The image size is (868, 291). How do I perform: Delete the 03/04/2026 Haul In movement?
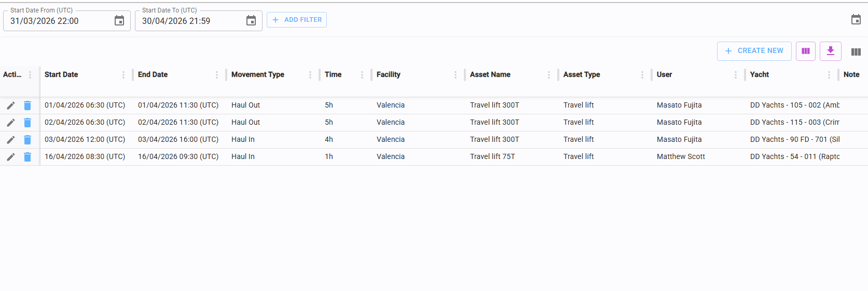pos(27,140)
